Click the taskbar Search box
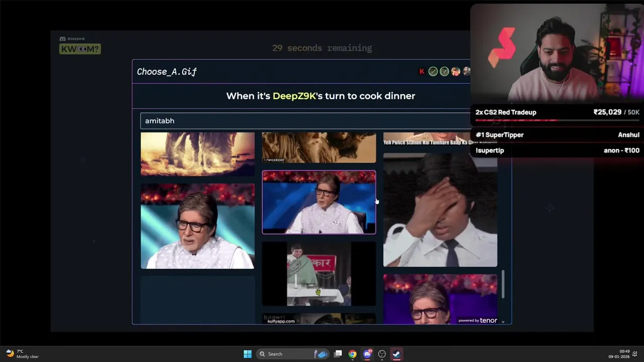Image resolution: width=644 pixels, height=362 pixels. (293, 354)
